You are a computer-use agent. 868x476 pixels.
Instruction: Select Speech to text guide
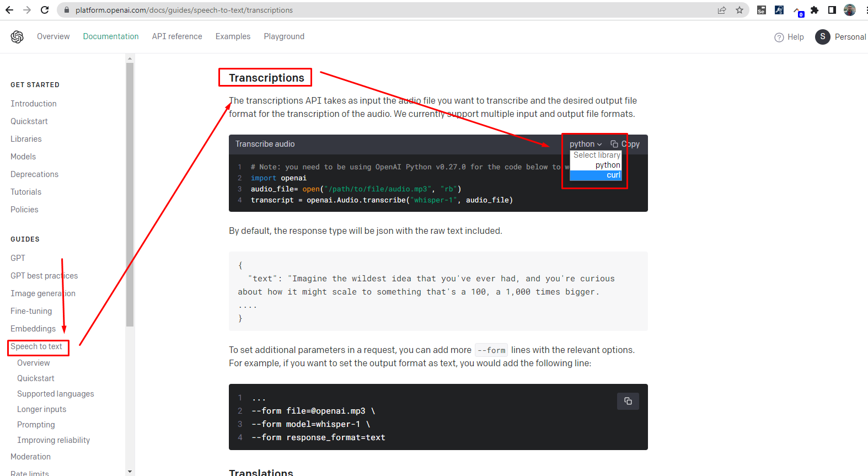coord(36,346)
